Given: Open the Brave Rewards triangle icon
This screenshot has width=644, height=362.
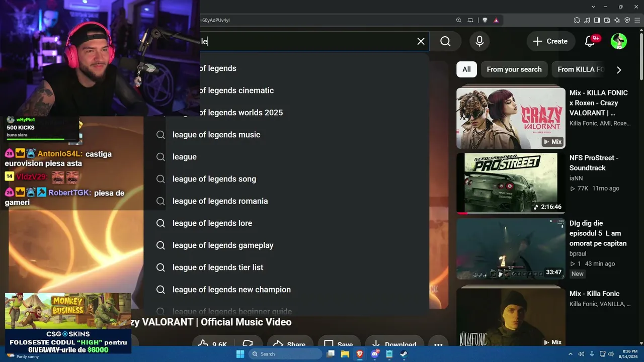Looking at the screenshot, I should click(496, 20).
